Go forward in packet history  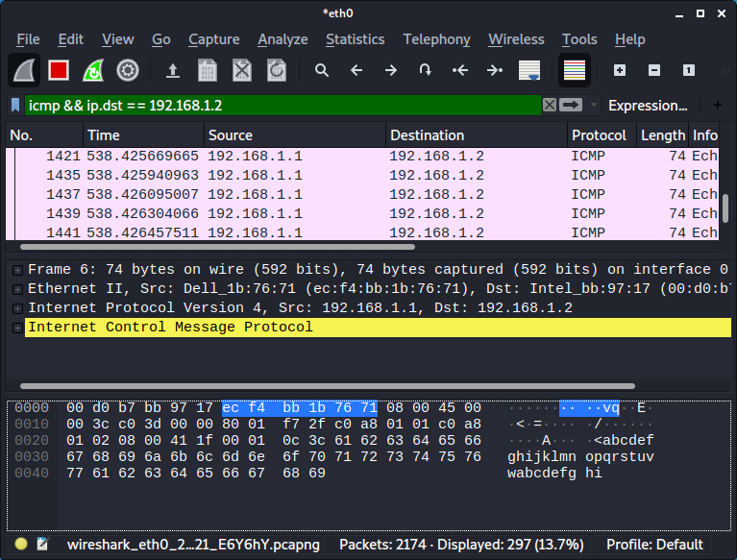pos(390,70)
